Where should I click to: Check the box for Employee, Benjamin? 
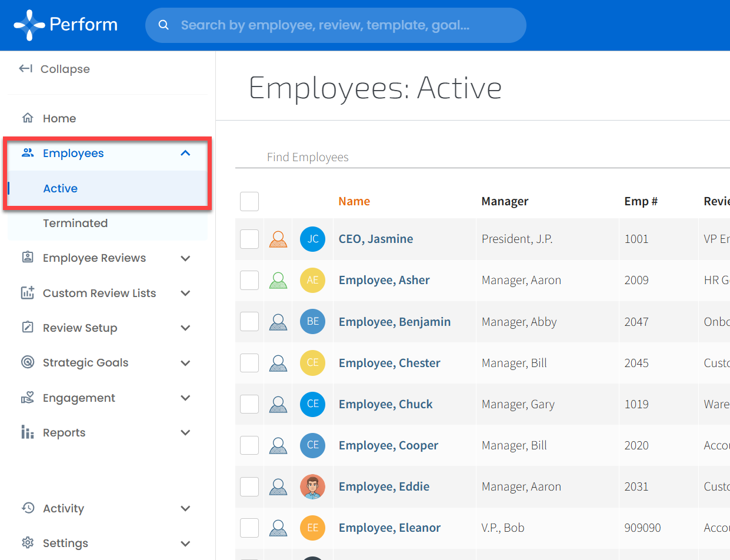(249, 322)
